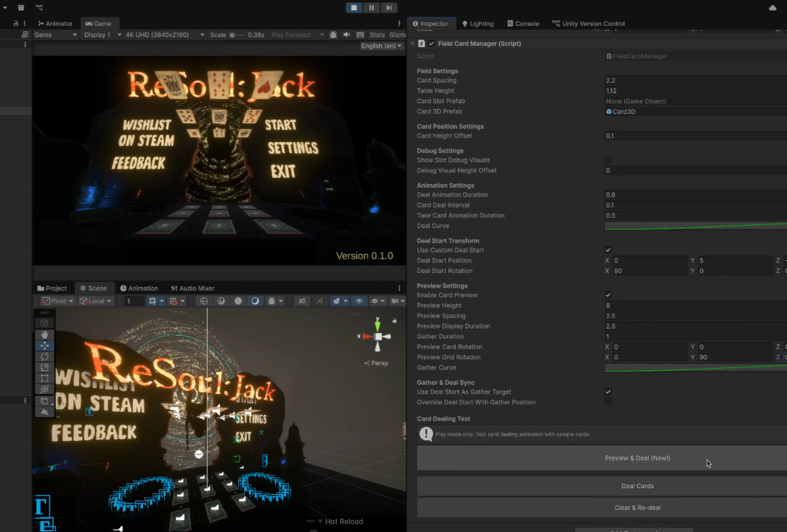Uncheck Use Custom Deal Start

(x=608, y=250)
